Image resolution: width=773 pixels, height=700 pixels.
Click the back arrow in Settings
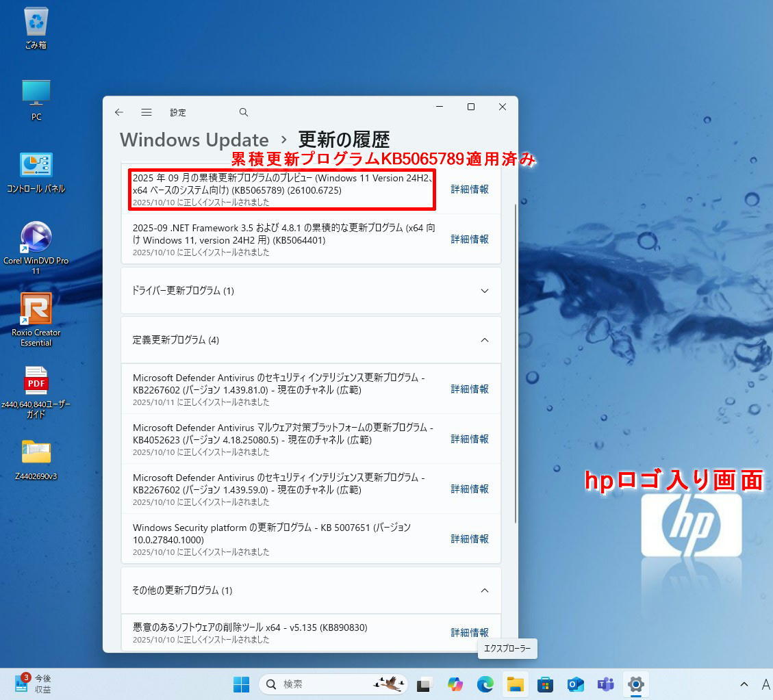point(119,112)
